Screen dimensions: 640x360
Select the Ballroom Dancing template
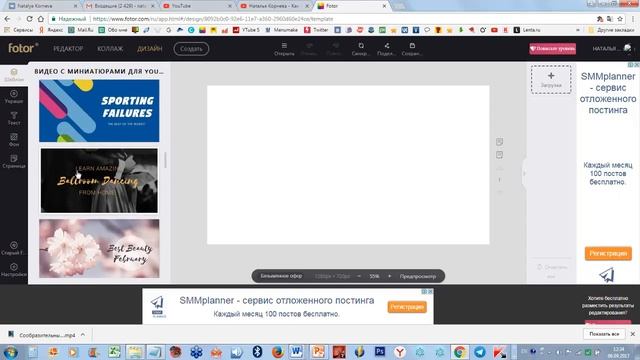(x=99, y=180)
